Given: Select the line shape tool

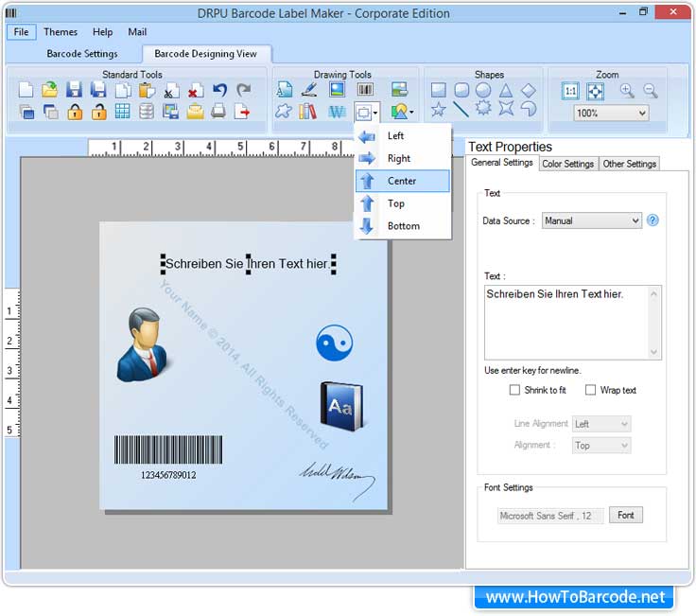Looking at the screenshot, I should [461, 109].
